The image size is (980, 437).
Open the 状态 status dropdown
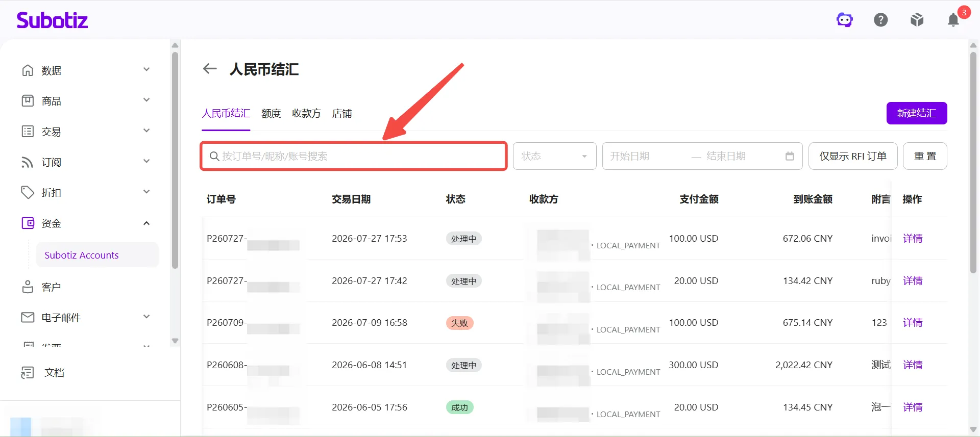554,156
